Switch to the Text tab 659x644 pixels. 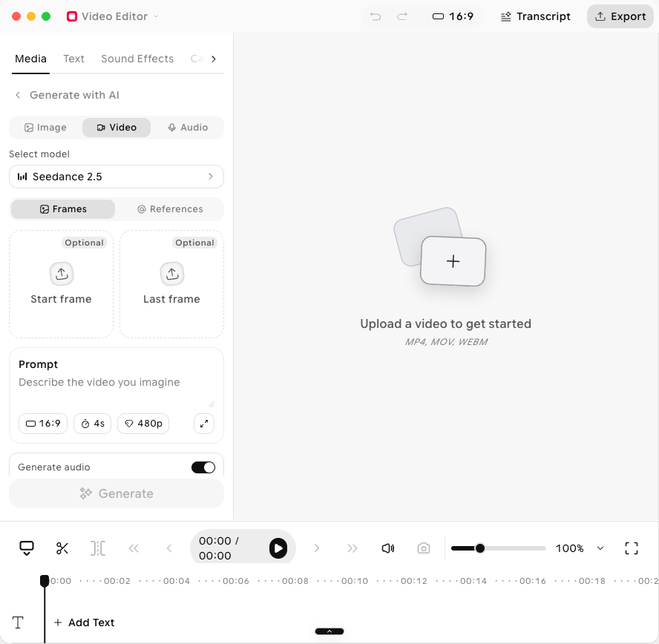coord(74,59)
